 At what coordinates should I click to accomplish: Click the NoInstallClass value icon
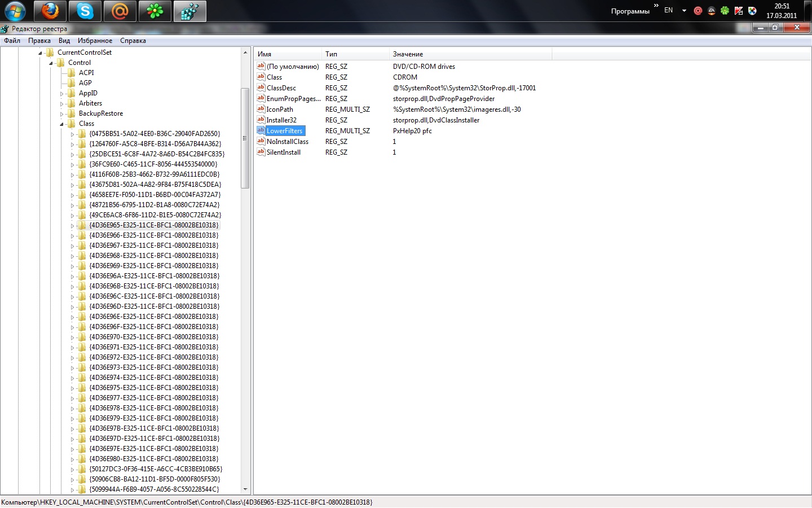coord(261,141)
